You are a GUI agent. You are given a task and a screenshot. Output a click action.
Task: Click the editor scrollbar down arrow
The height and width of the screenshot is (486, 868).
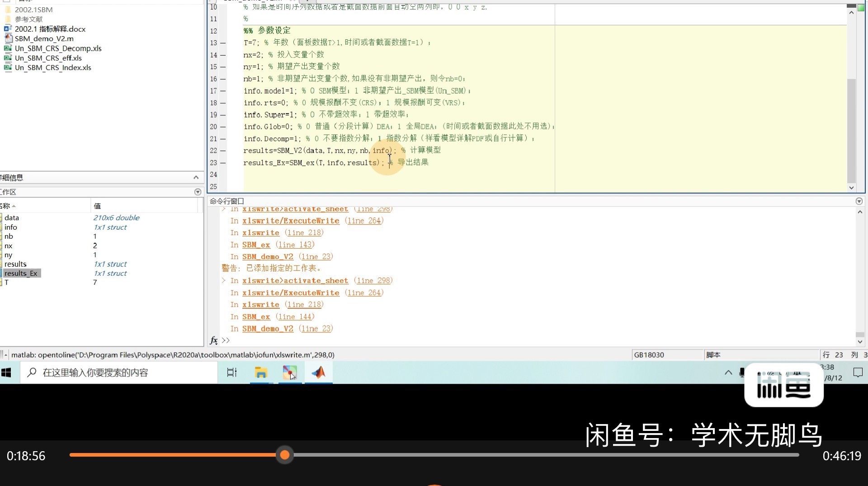851,187
